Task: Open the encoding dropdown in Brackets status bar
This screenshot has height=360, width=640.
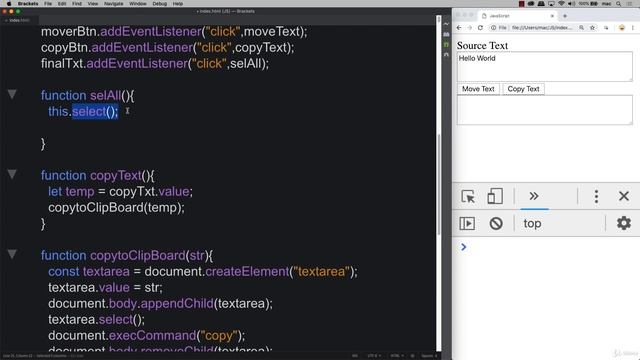Action: click(x=374, y=356)
